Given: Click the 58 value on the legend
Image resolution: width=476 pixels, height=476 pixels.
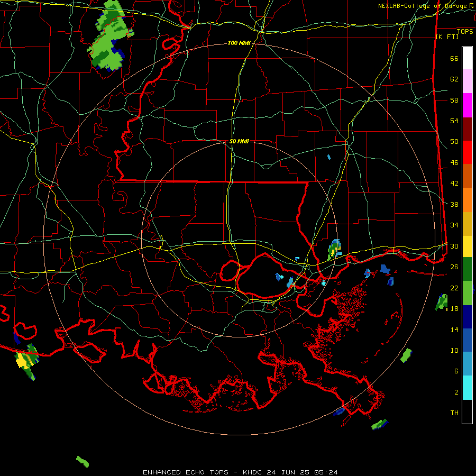Looking at the screenshot, I should click(x=454, y=100).
